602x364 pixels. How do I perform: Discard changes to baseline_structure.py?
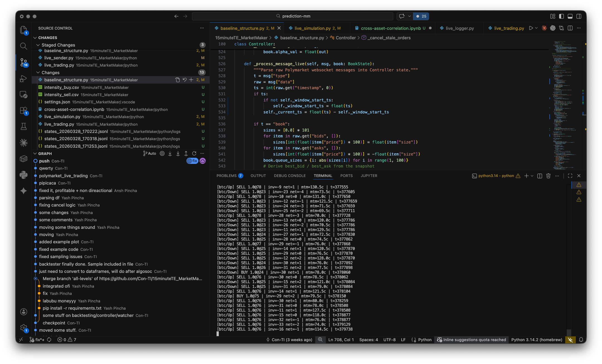pyautogui.click(x=185, y=80)
